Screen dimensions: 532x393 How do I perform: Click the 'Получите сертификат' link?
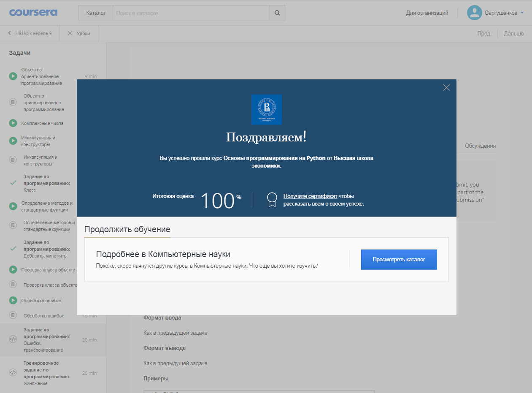coord(310,196)
